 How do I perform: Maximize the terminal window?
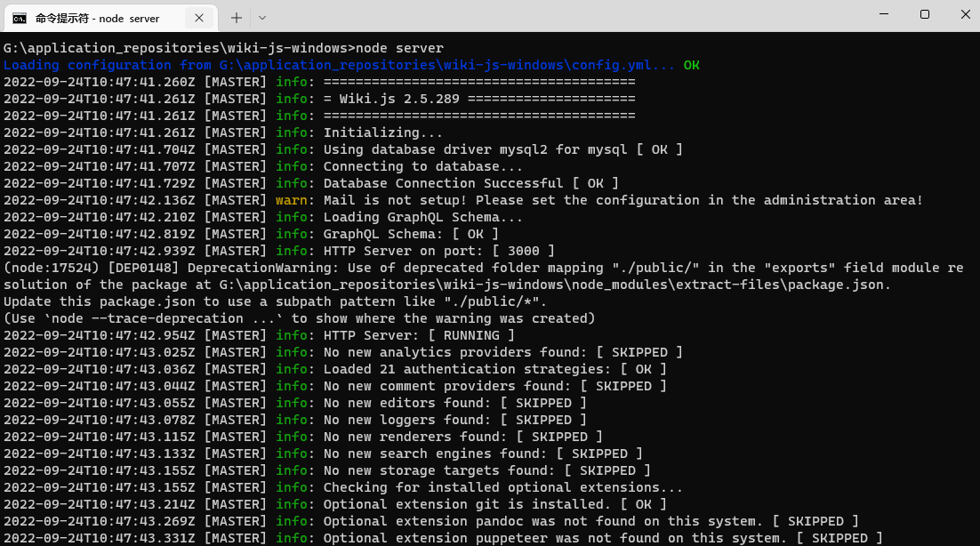tap(924, 13)
